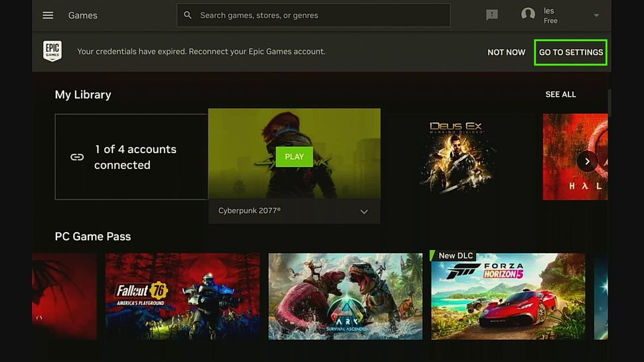
Task: Click the PC Game Pass heading
Action: click(x=93, y=237)
